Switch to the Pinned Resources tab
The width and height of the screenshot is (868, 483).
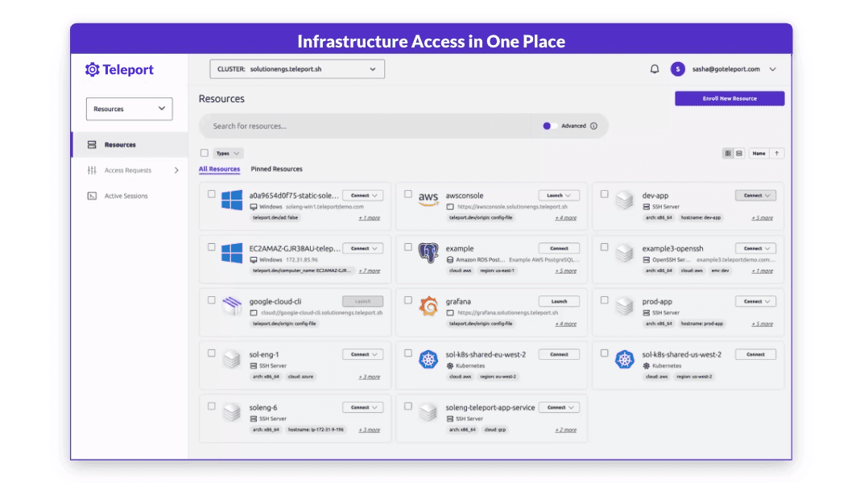276,169
